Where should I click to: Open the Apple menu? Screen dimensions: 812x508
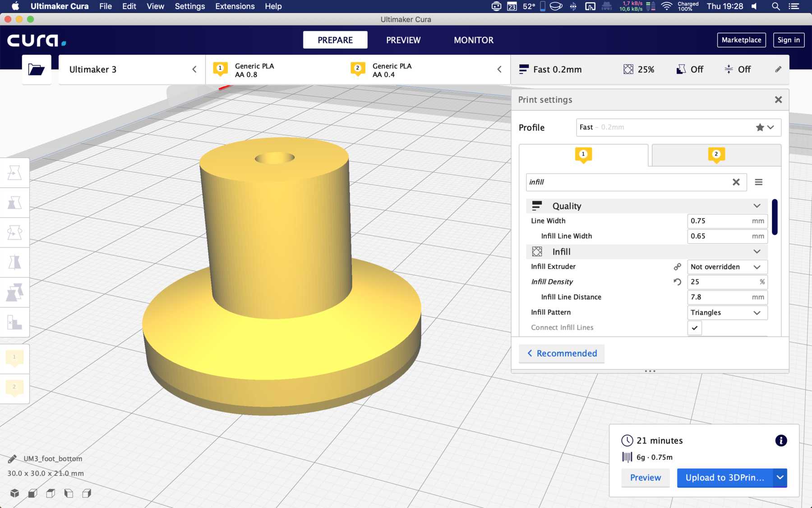(15, 6)
